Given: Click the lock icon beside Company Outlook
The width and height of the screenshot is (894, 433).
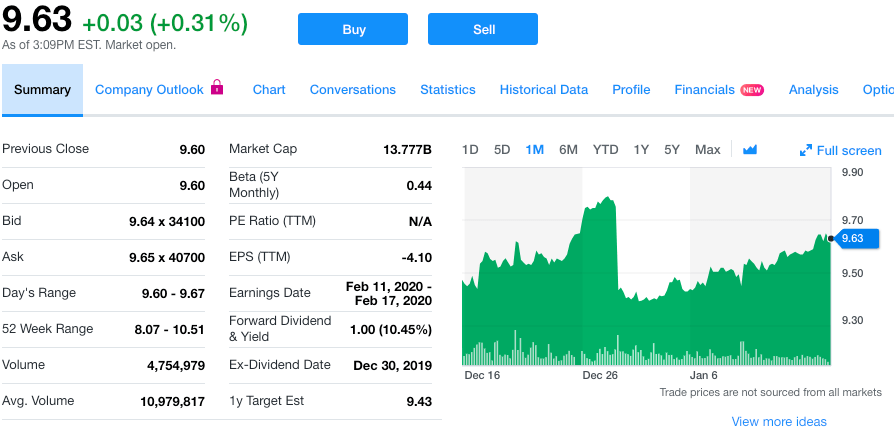Looking at the screenshot, I should coord(217,89).
